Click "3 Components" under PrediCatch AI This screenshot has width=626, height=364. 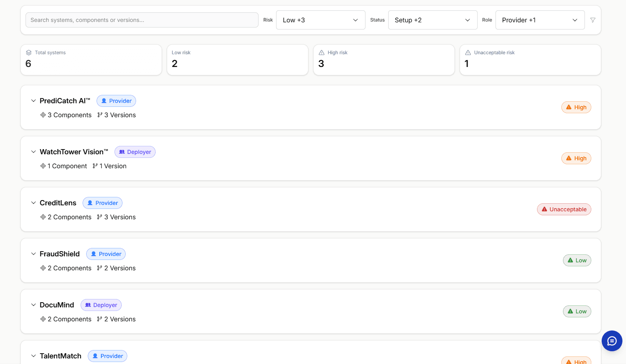tap(69, 115)
